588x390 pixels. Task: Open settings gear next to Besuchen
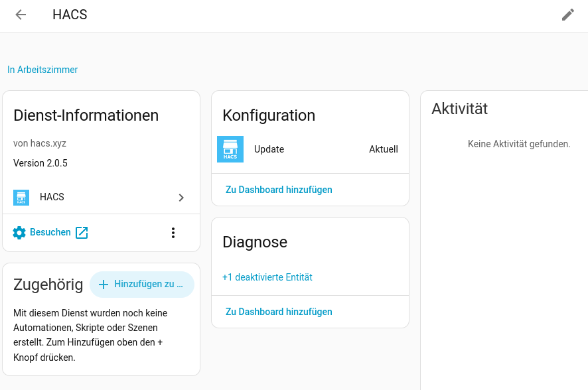click(19, 233)
